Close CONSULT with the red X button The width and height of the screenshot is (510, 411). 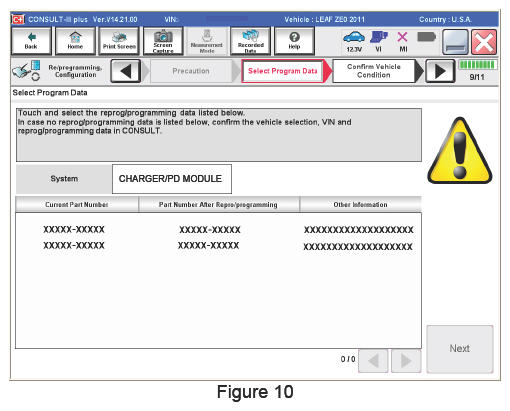[484, 42]
